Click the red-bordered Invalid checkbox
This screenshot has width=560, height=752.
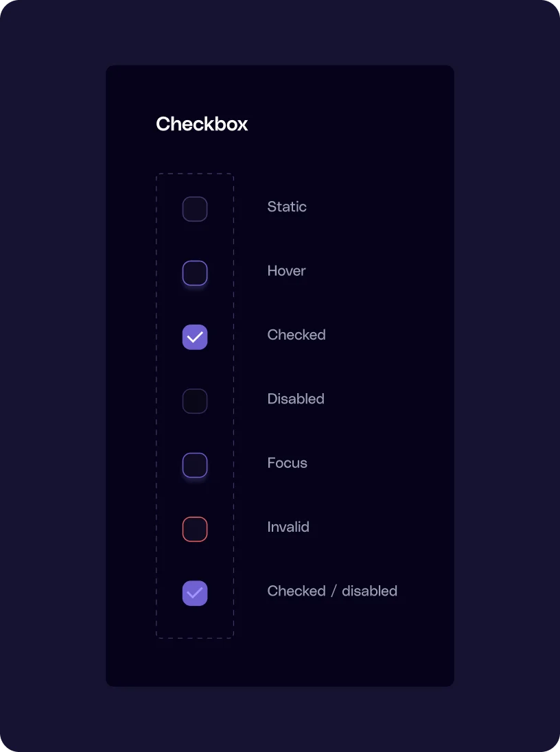coord(195,529)
